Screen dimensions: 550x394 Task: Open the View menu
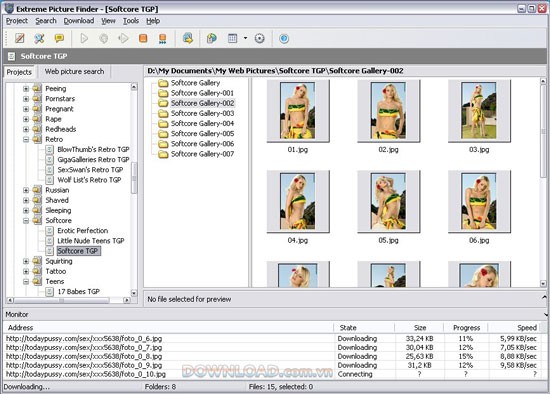[x=108, y=21]
